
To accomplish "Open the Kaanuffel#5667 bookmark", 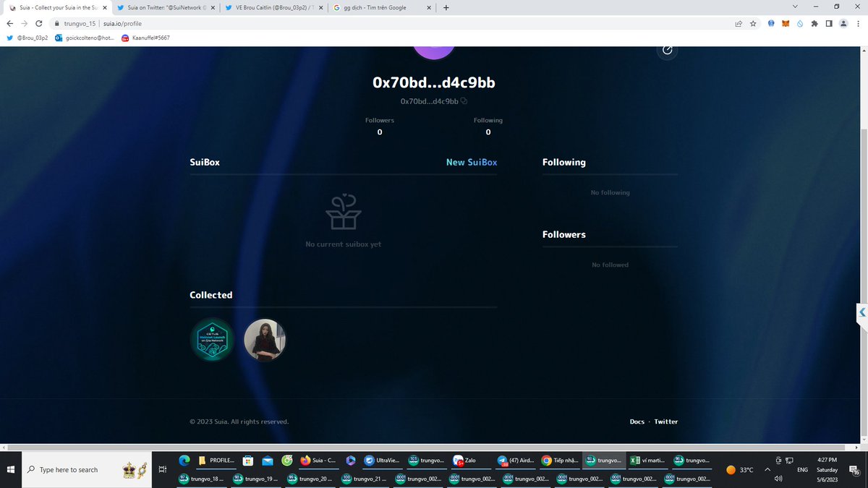I will click(x=145, y=38).
